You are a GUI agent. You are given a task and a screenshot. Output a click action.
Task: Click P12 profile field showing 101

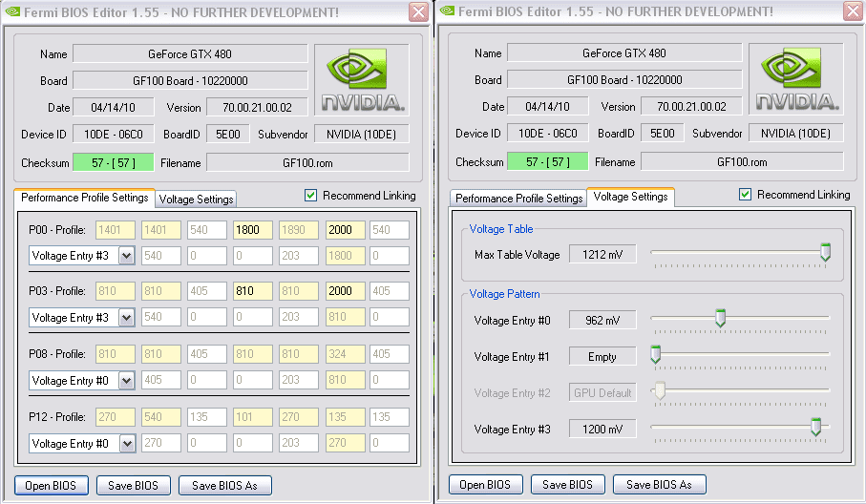point(253,417)
